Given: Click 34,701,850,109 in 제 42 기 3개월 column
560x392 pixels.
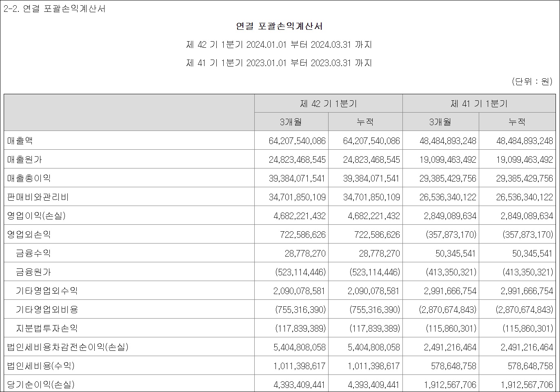Looking at the screenshot, I should [x=297, y=197].
